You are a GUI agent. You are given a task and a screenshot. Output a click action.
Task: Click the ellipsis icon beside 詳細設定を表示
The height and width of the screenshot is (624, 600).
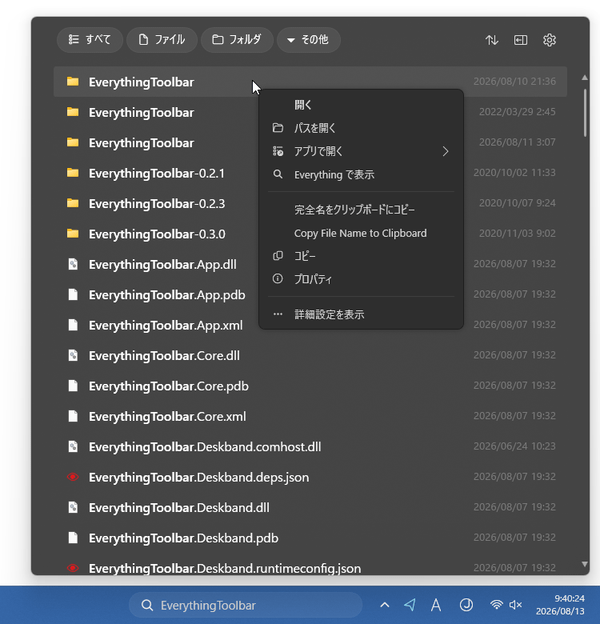point(278,314)
